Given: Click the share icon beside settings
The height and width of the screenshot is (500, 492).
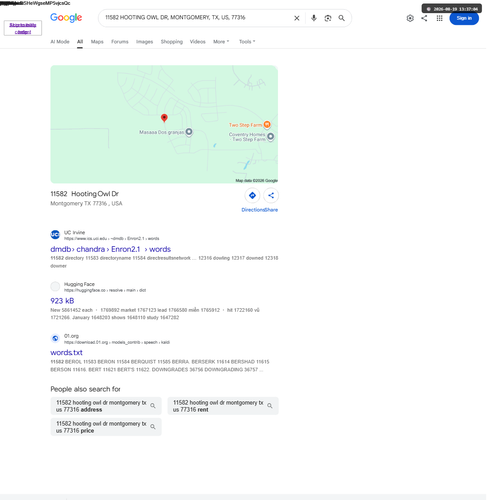Looking at the screenshot, I should 424,18.
